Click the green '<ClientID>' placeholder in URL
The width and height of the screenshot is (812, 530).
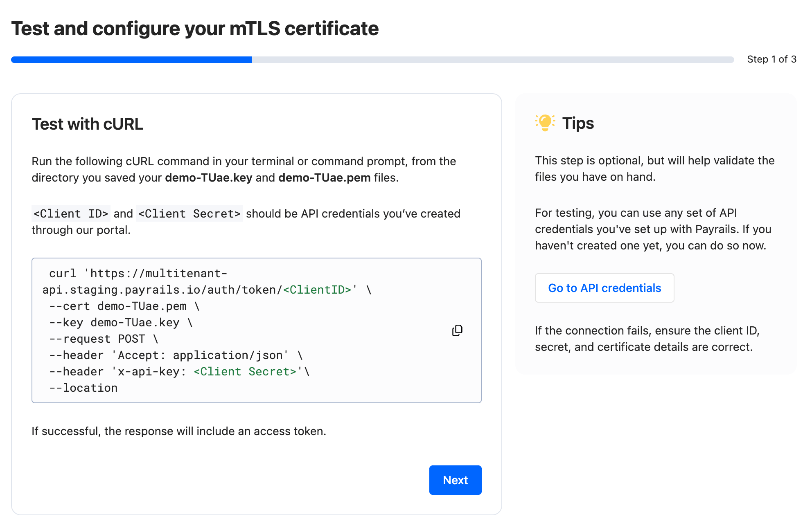(x=317, y=290)
